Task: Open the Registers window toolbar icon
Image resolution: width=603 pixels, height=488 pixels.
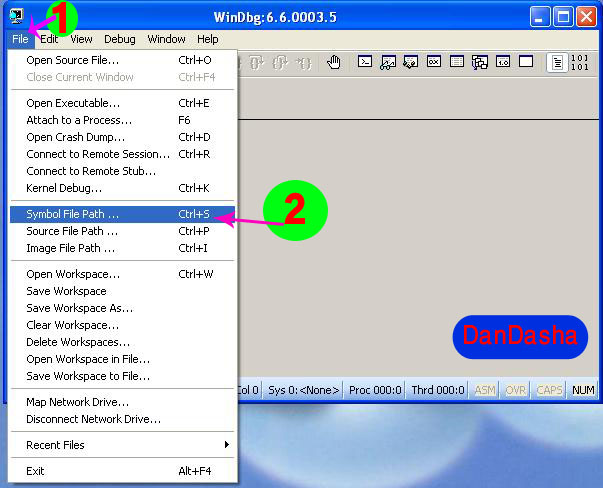Action: coord(434,62)
